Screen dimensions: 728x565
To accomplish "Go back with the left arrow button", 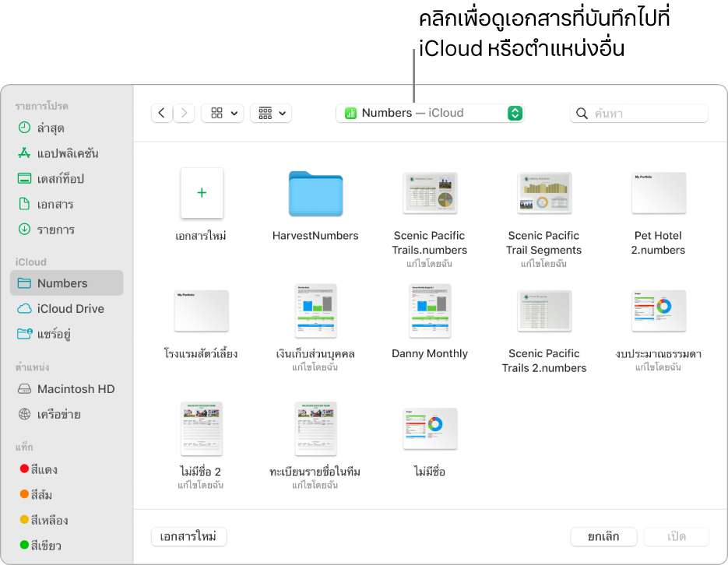I will coord(162,113).
